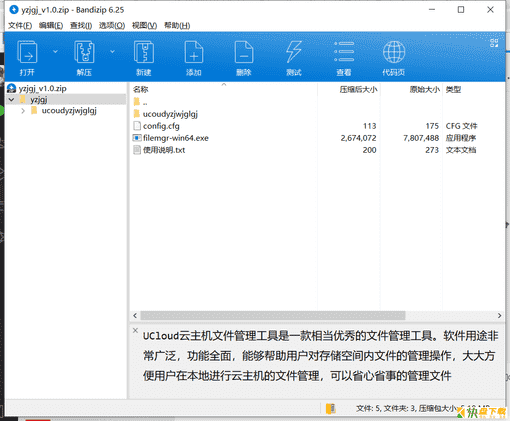Click the Add (添加) file icon
This screenshot has width=510, height=421.
[x=194, y=52]
